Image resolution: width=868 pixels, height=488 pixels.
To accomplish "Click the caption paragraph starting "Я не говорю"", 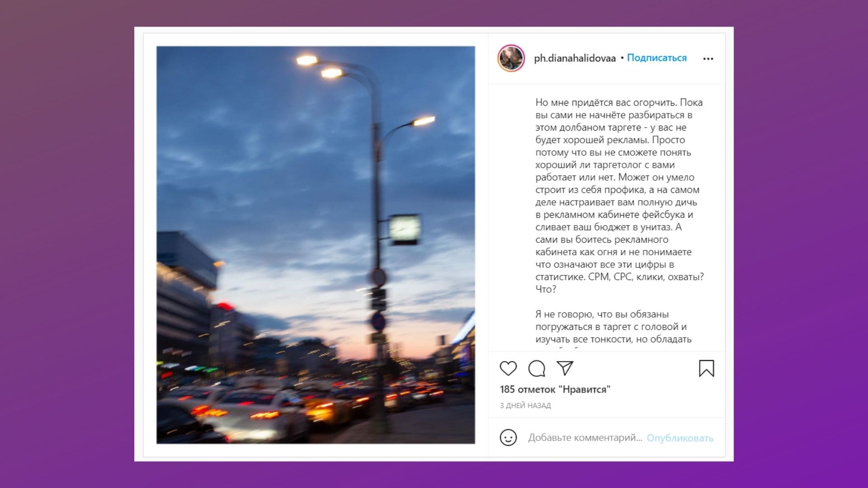I will coord(613,327).
